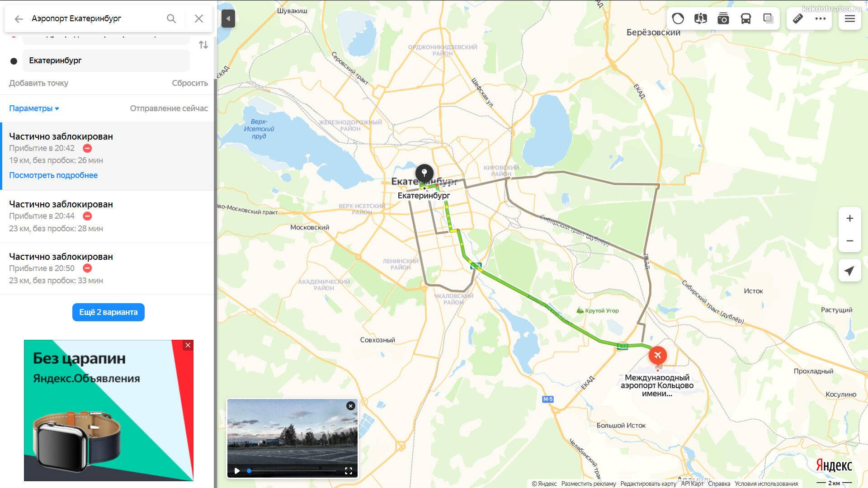
Task: Click the red airport marker at Кольцово
Action: pyautogui.click(x=657, y=355)
